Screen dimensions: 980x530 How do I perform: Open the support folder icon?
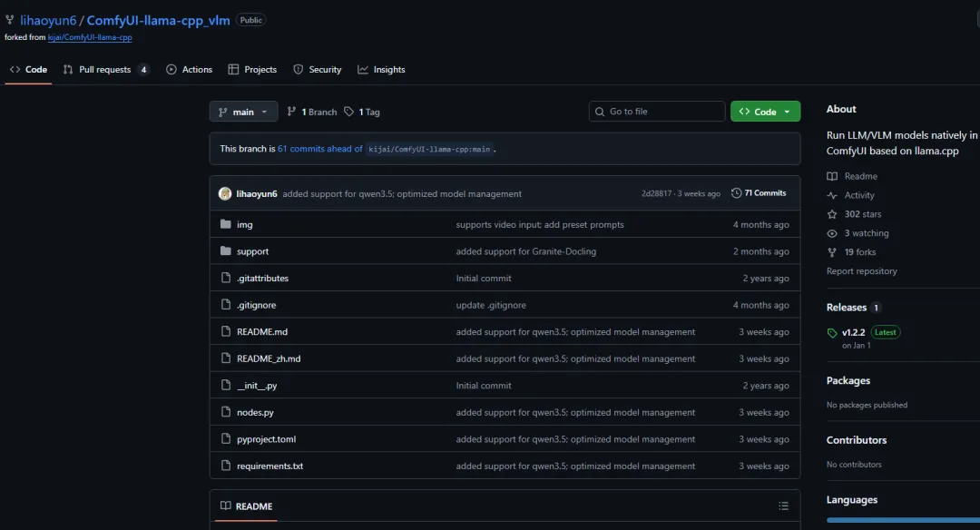[226, 251]
